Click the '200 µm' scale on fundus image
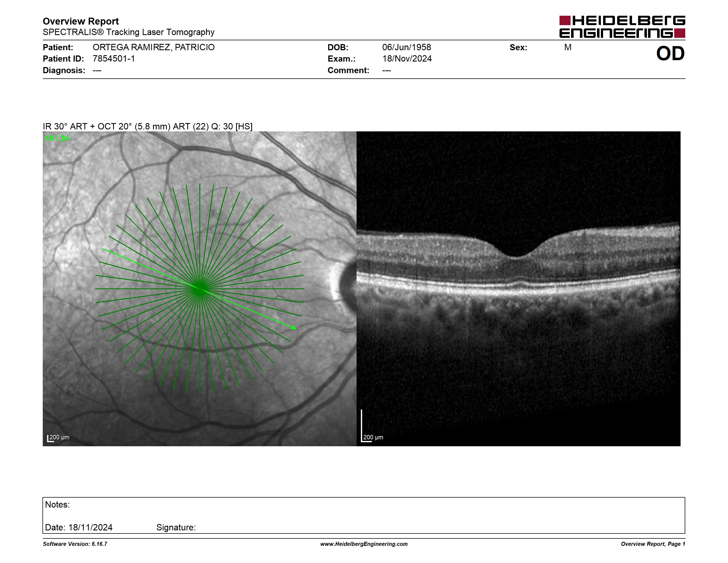The width and height of the screenshot is (728, 563). point(58,438)
